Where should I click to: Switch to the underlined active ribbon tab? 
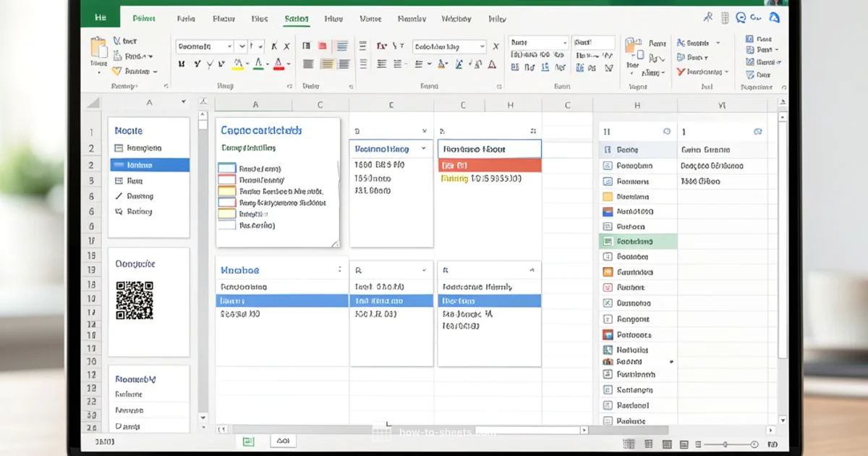click(x=296, y=19)
